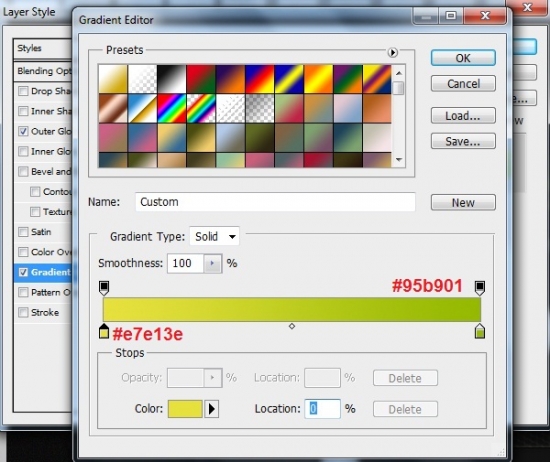Choose the rainbow spectrum gradient preset
Image resolution: width=550 pixels, height=462 pixels.
[x=172, y=108]
